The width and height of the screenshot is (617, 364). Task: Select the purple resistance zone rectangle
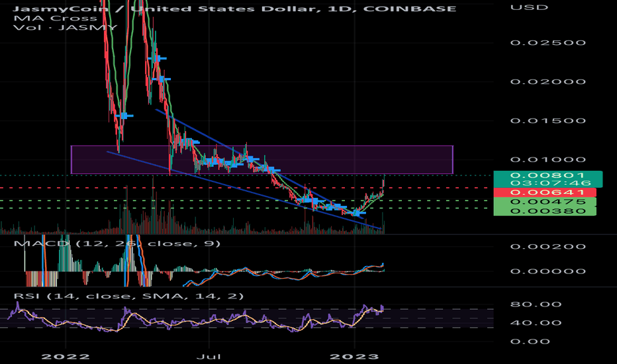[x=261, y=159]
